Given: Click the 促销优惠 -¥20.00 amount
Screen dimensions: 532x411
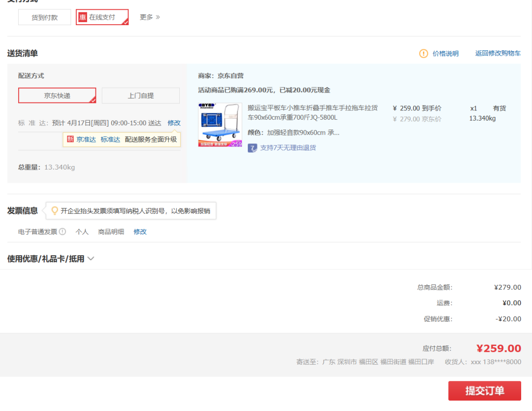Looking at the screenshot, I should click(x=508, y=319).
